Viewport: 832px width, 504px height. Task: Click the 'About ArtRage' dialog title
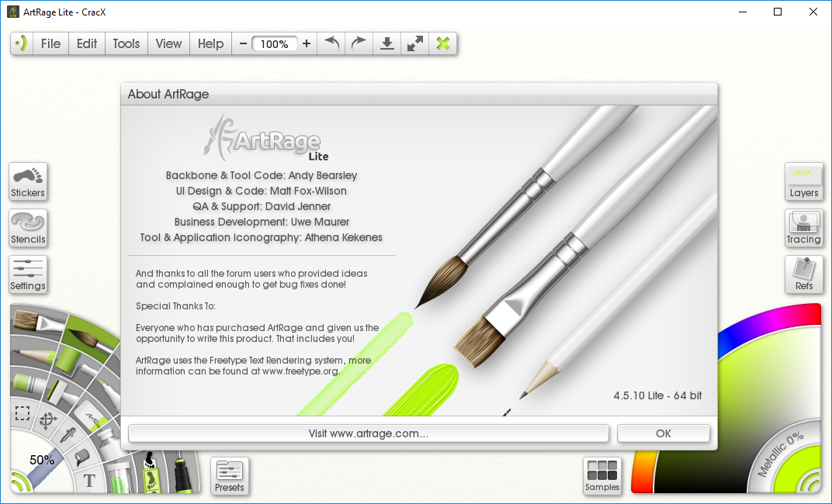tap(168, 95)
